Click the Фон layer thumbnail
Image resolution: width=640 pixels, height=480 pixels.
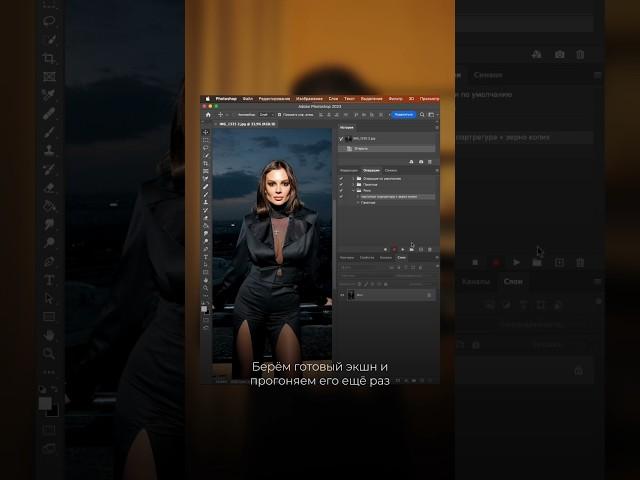351,295
